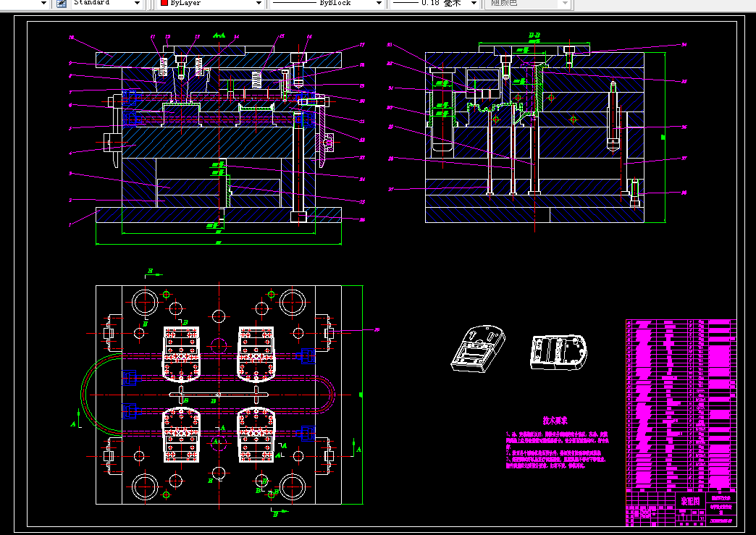Click the text style manager icon
The height and width of the screenshot is (535, 756).
(x=62, y=3)
